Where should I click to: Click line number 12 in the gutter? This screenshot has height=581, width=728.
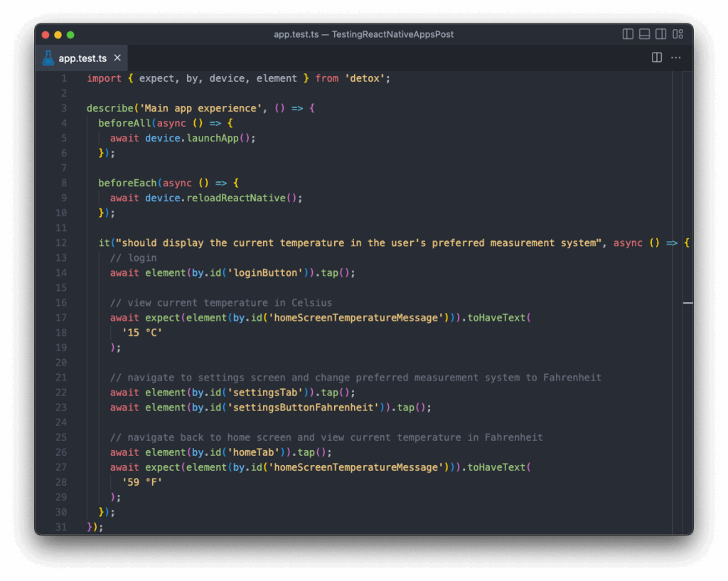pos(60,242)
